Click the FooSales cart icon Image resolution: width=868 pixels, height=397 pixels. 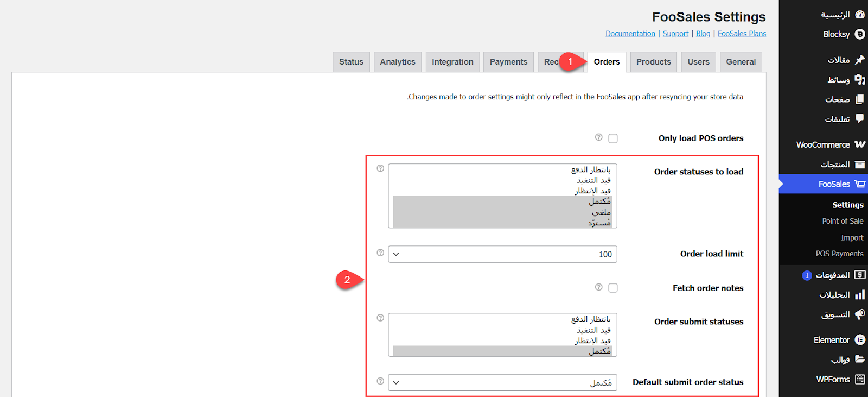pyautogui.click(x=860, y=184)
